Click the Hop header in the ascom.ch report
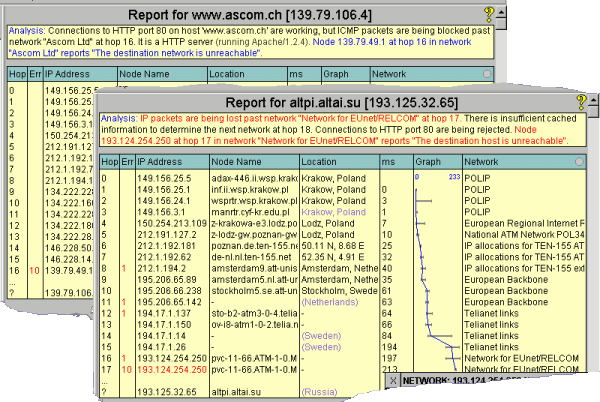The width and height of the screenshot is (600, 402). coord(17,74)
